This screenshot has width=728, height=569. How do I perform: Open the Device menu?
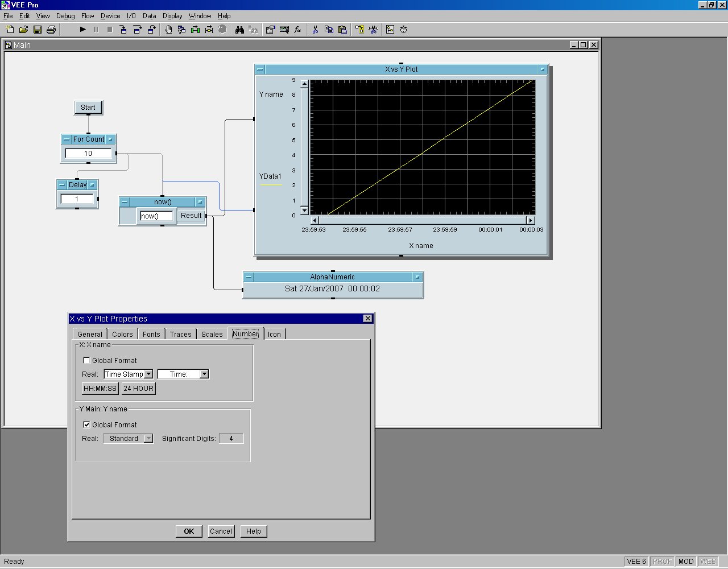110,16
